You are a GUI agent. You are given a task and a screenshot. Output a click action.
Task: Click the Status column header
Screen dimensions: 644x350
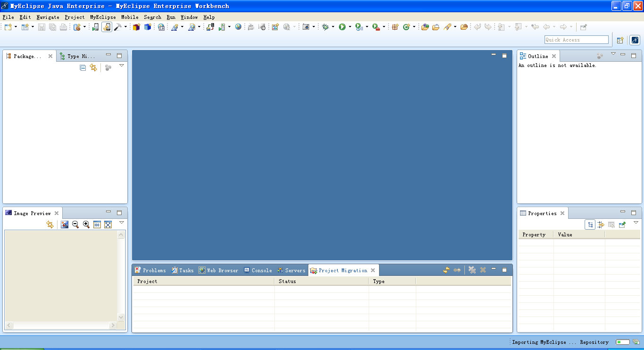click(322, 281)
